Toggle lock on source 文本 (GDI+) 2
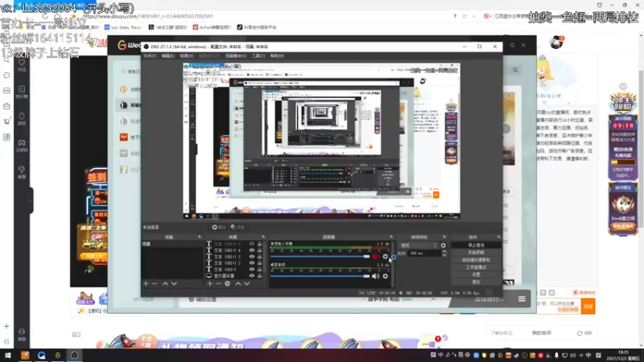 [259, 263]
